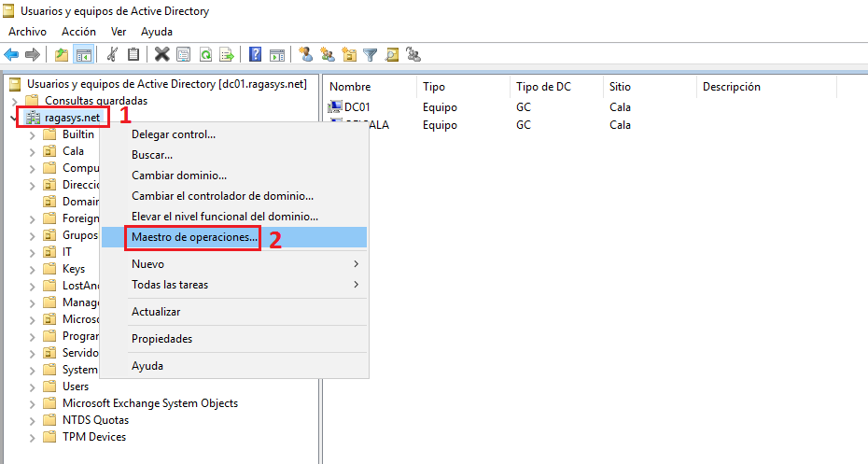Image resolution: width=868 pixels, height=464 pixels.
Task: Open the Acción menu
Action: pos(78,32)
